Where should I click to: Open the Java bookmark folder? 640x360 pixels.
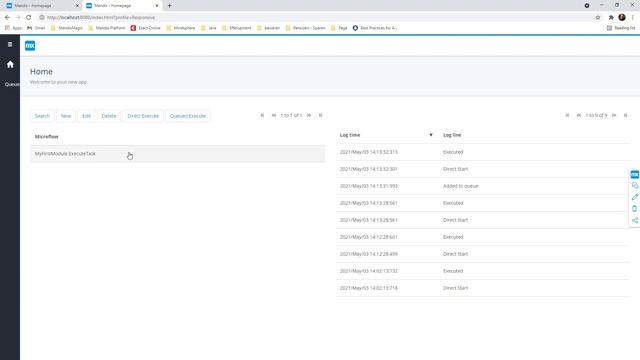(208, 28)
